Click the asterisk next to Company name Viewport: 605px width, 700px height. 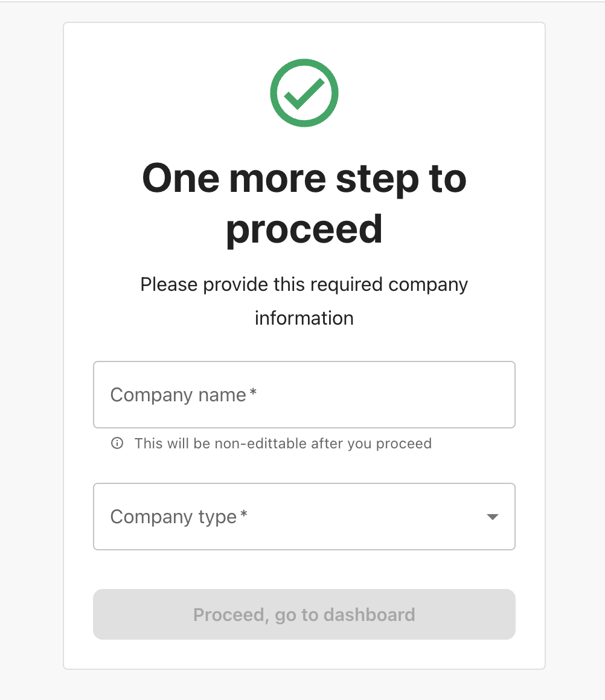click(x=254, y=391)
